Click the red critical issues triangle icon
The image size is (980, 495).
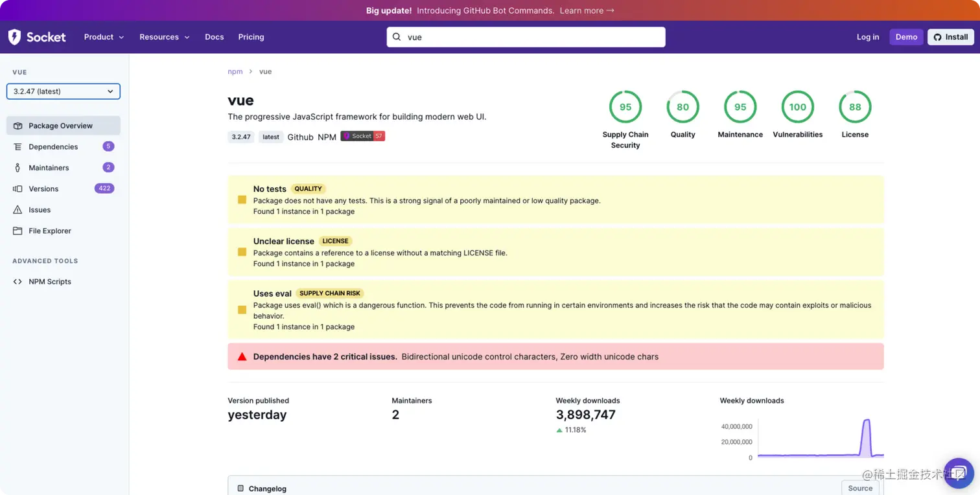(x=242, y=356)
